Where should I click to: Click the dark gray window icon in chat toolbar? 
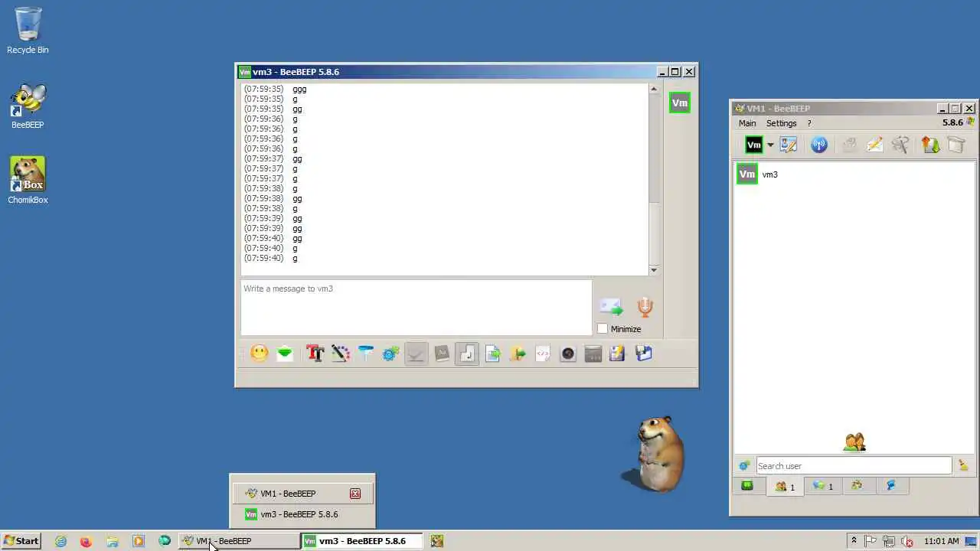593,354
